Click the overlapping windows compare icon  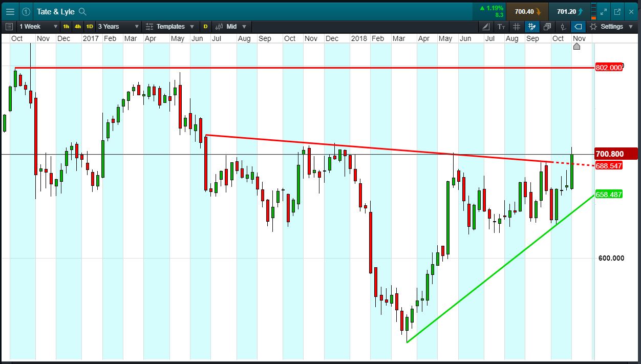pos(547,27)
